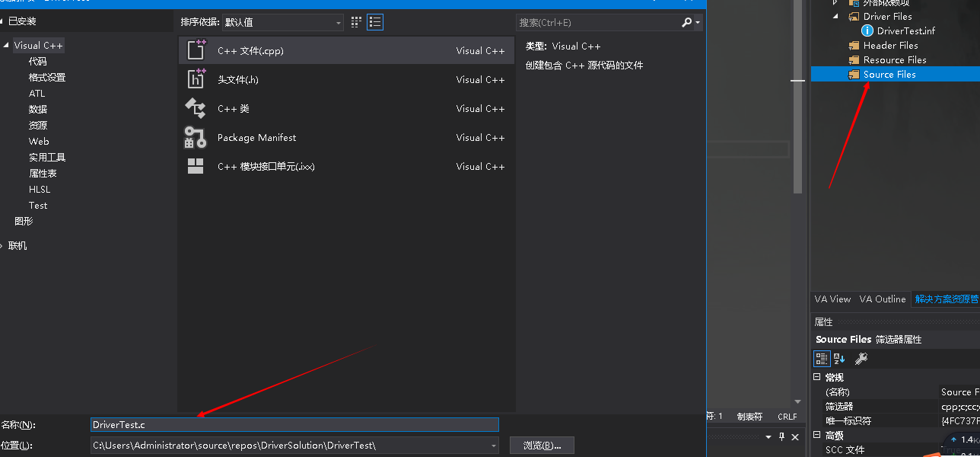The height and width of the screenshot is (457, 980).
Task: Close the bottom tool panel
Action: tap(795, 437)
